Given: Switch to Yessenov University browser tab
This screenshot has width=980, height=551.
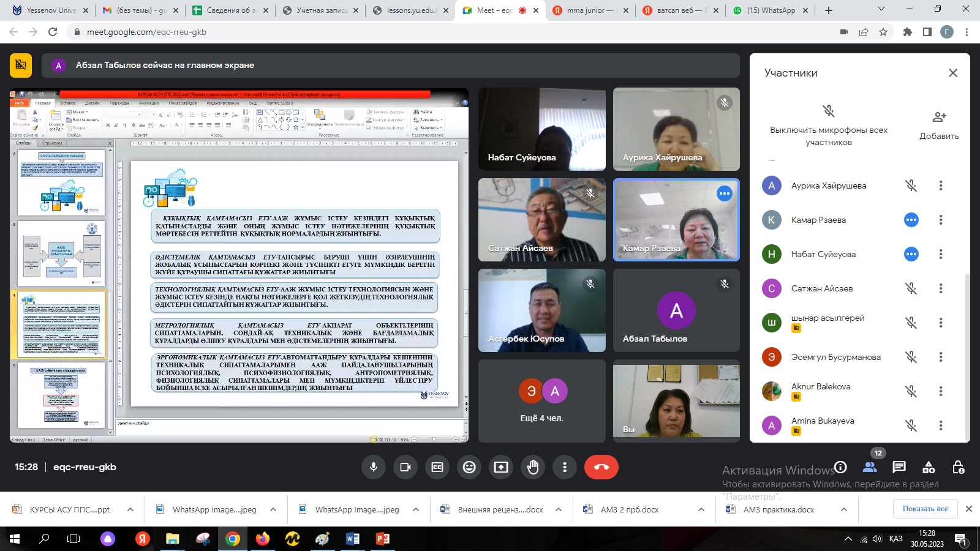Looking at the screenshot, I should [x=51, y=10].
